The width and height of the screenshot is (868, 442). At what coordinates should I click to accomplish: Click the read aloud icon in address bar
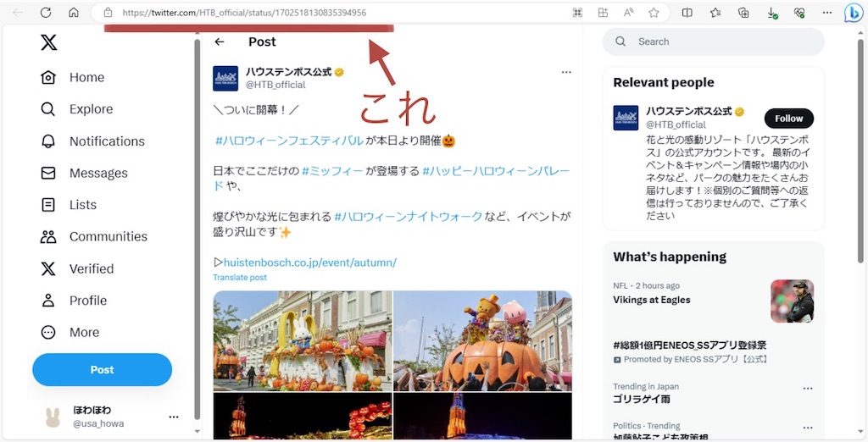pos(628,13)
